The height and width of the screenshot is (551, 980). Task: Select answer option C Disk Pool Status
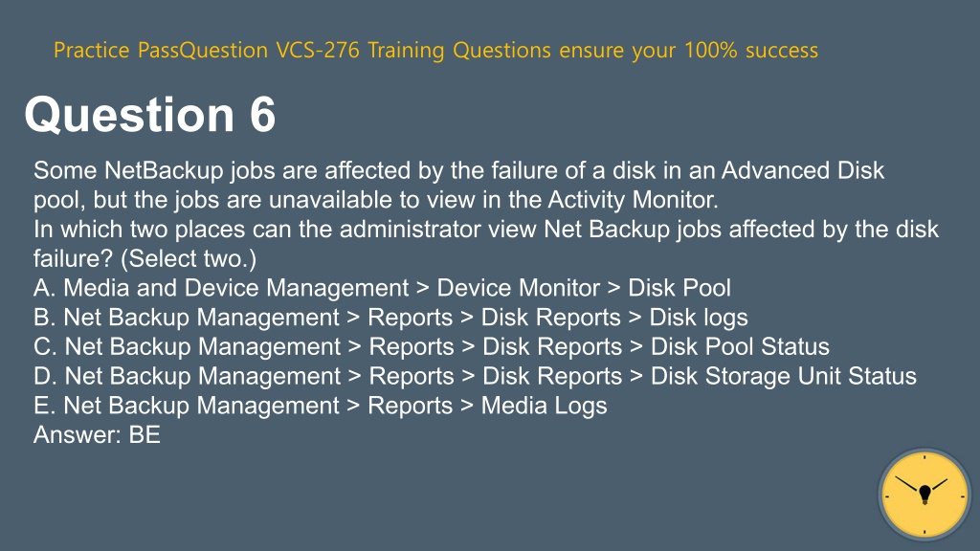(432, 346)
